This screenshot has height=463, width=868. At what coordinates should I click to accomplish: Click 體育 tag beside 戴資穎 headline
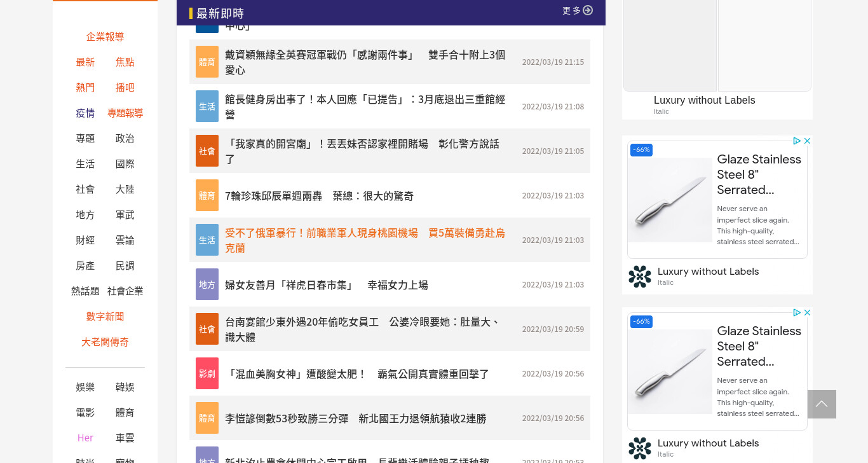click(x=207, y=62)
